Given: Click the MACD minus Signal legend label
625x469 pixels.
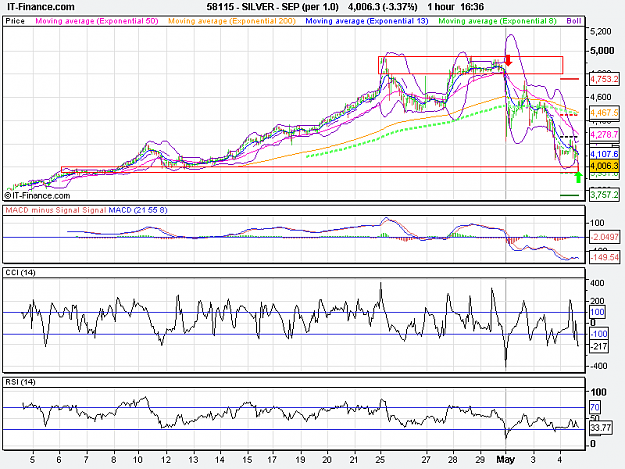Looking at the screenshot, I should tap(43, 210).
